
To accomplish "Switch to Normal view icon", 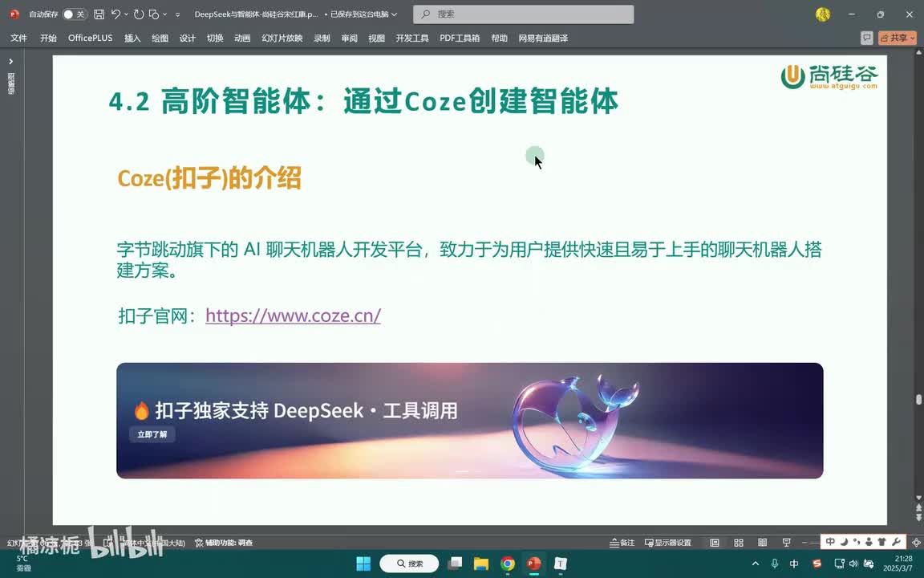I will [x=714, y=543].
